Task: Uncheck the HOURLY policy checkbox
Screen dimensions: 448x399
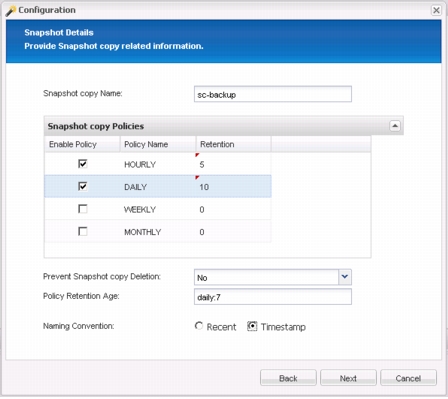Action: point(83,164)
